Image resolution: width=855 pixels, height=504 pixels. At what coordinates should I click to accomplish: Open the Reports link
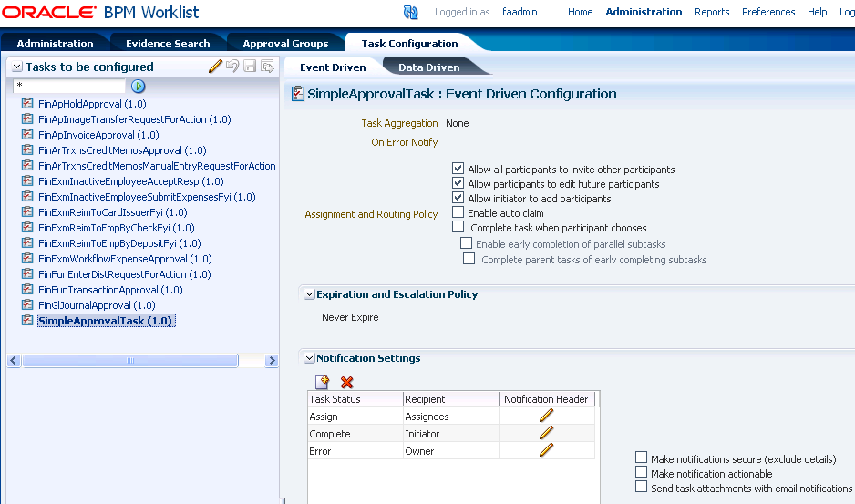point(712,12)
